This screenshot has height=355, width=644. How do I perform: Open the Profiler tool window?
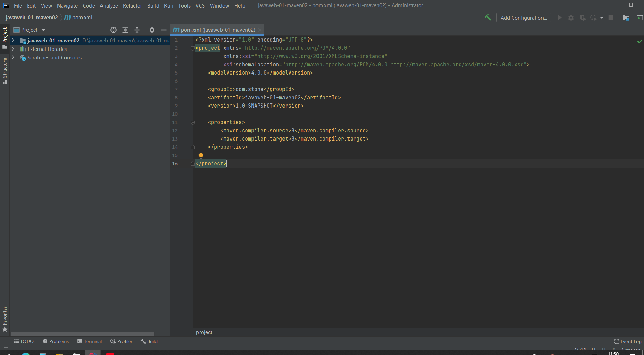click(x=121, y=341)
